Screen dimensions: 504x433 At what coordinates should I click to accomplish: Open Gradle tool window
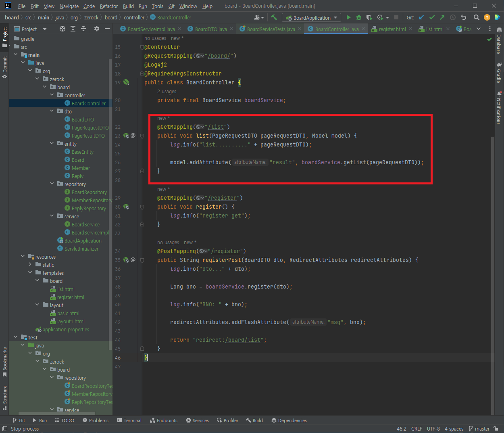499,73
